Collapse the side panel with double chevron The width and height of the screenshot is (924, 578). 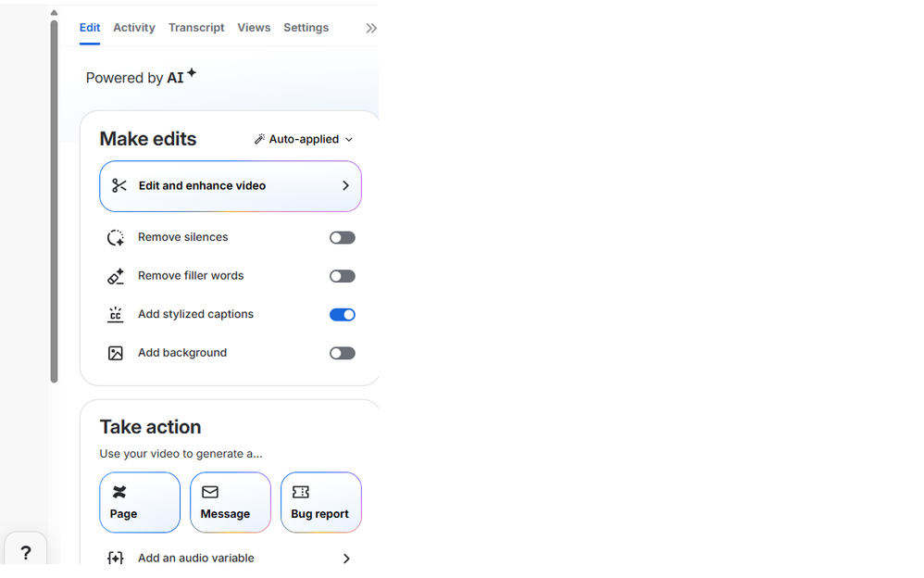tap(370, 29)
